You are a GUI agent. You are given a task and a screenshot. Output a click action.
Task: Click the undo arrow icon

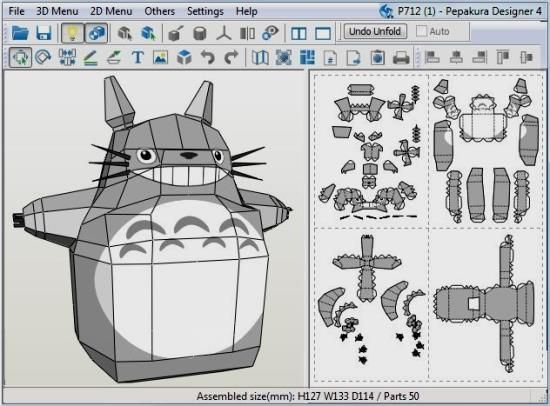[x=208, y=57]
